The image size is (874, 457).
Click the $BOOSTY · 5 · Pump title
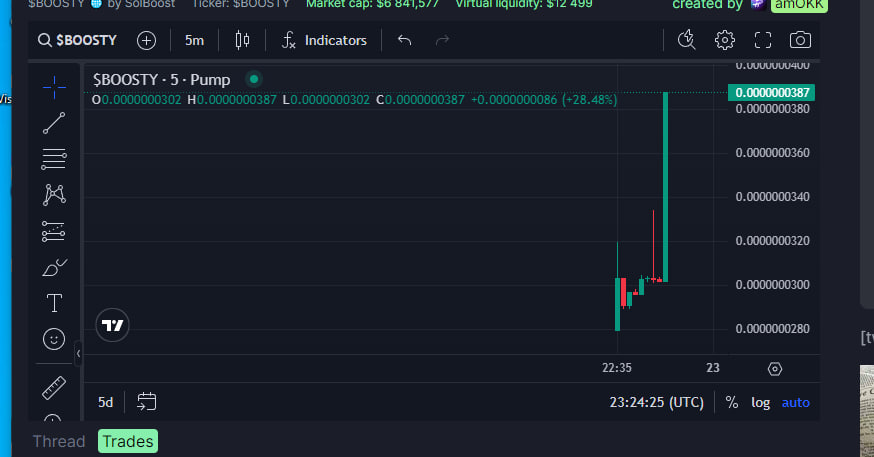point(162,80)
